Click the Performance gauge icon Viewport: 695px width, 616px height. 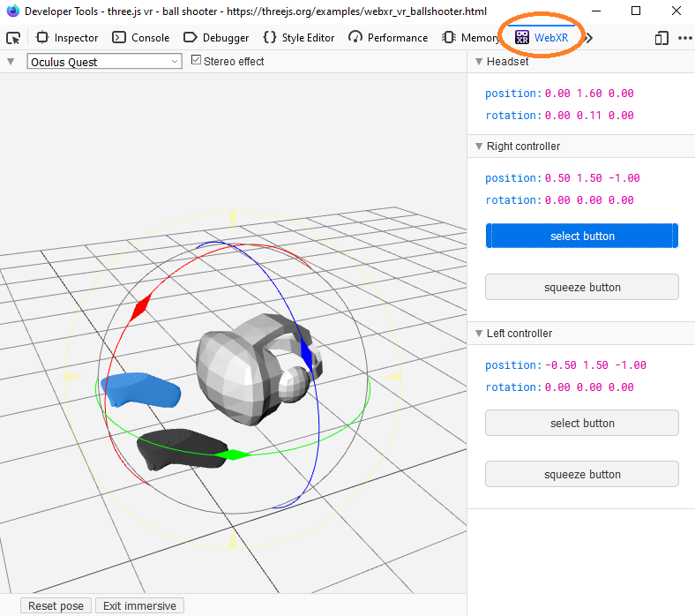point(355,38)
